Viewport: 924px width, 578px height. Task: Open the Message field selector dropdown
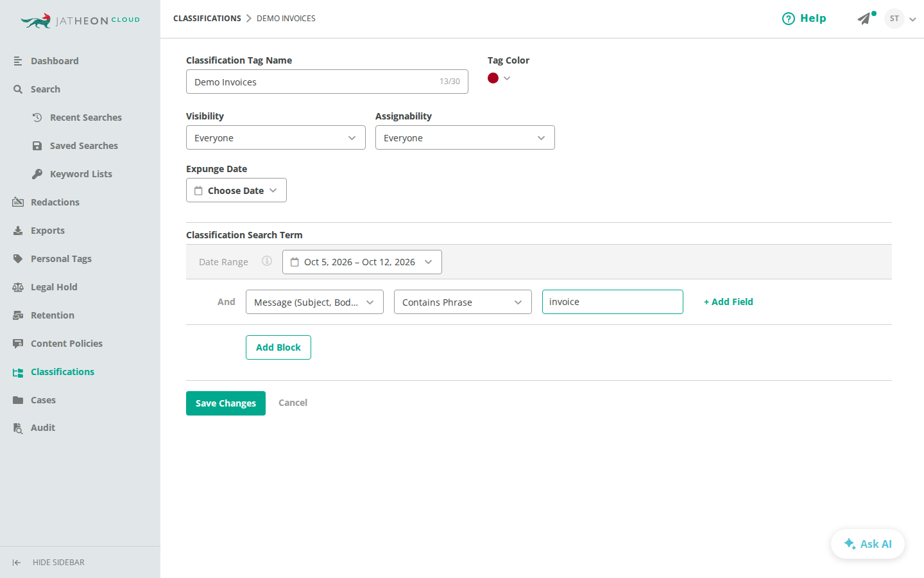coord(314,302)
